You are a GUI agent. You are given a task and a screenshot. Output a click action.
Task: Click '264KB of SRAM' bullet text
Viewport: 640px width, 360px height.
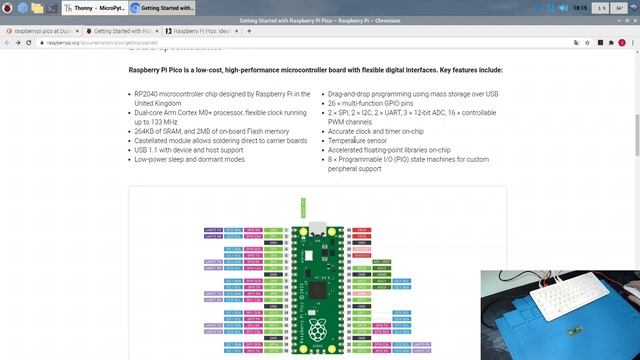point(211,131)
